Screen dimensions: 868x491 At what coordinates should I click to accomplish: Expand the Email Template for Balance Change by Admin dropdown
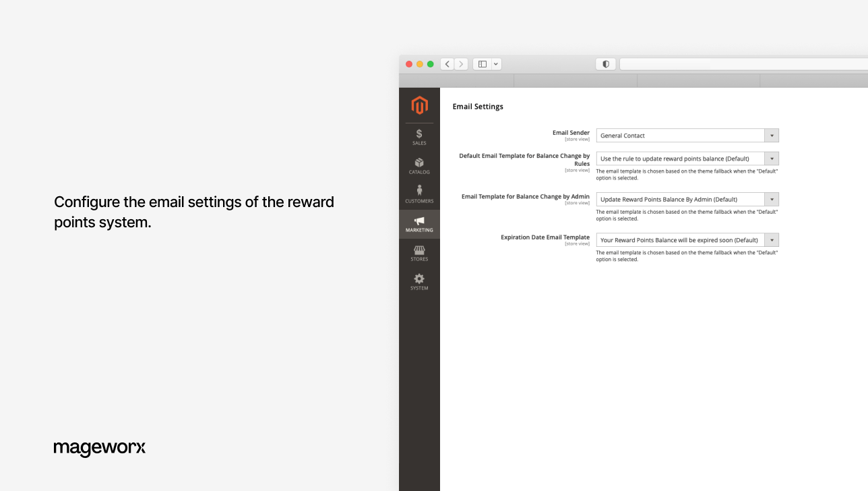pos(771,199)
